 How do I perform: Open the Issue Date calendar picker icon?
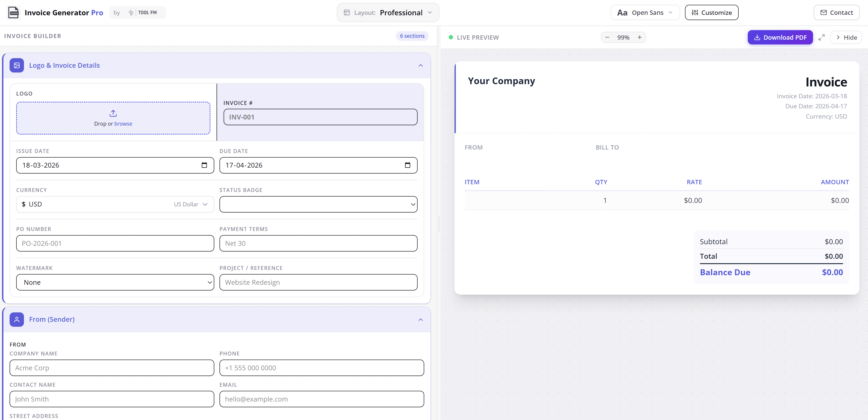[204, 165]
